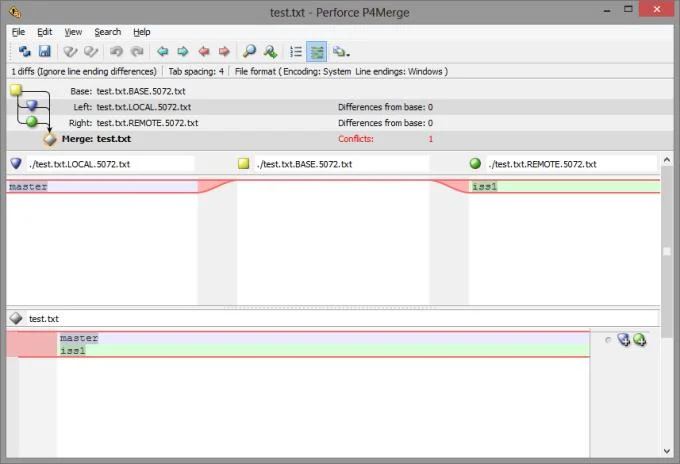Select the 'Left: test.txt.LOCAL.5072.txt' row
This screenshot has height=464, width=680.
(340, 107)
